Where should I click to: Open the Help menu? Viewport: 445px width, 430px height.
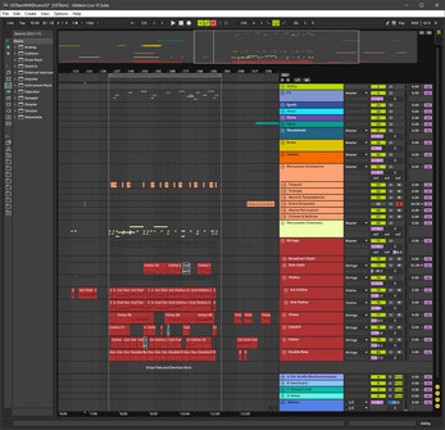[x=77, y=14]
